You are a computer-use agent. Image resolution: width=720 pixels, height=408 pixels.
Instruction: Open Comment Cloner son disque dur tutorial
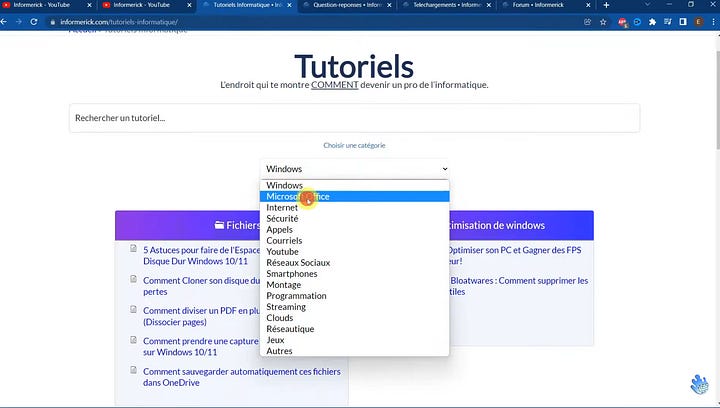tap(201, 286)
